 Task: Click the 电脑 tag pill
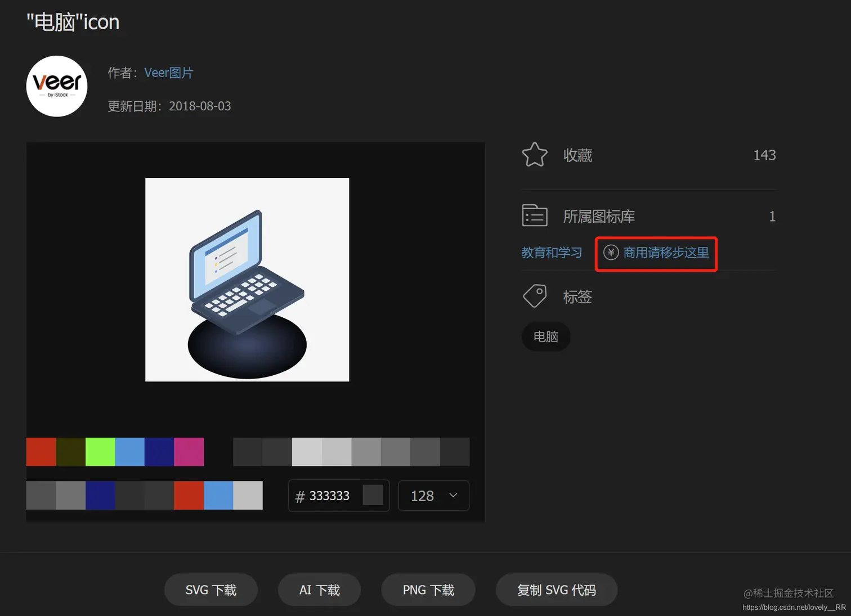(x=545, y=336)
